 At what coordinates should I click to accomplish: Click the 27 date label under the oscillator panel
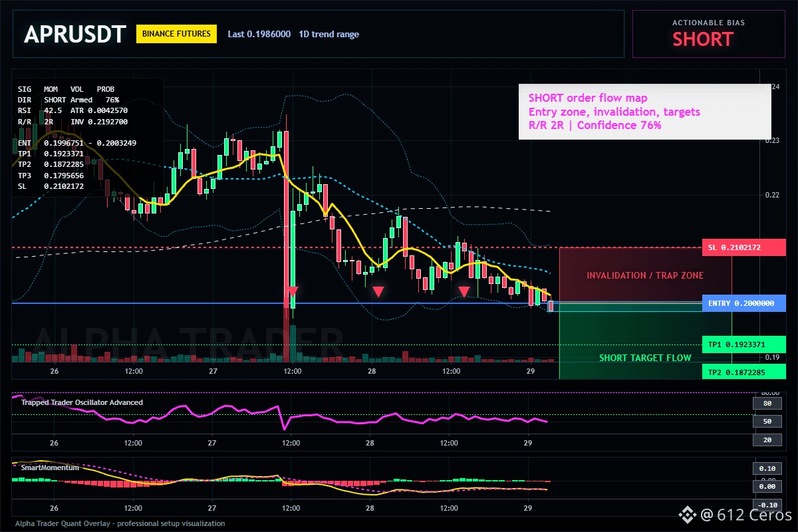pyautogui.click(x=212, y=443)
